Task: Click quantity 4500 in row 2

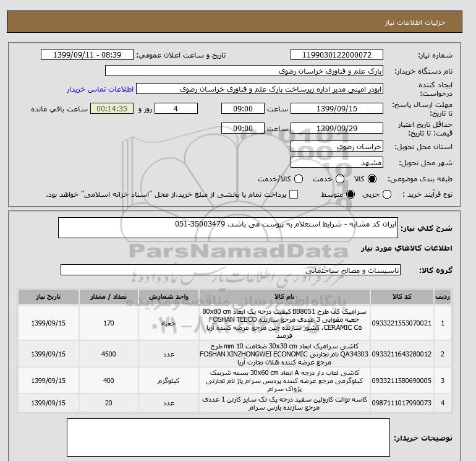Action: [109, 354]
